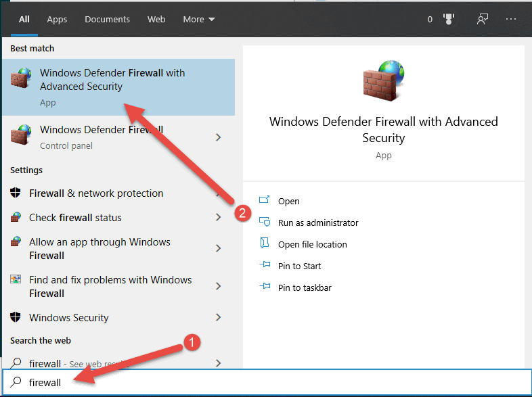Image resolution: width=532 pixels, height=397 pixels.
Task: Open Firewall & network protection setting
Action: click(118, 193)
